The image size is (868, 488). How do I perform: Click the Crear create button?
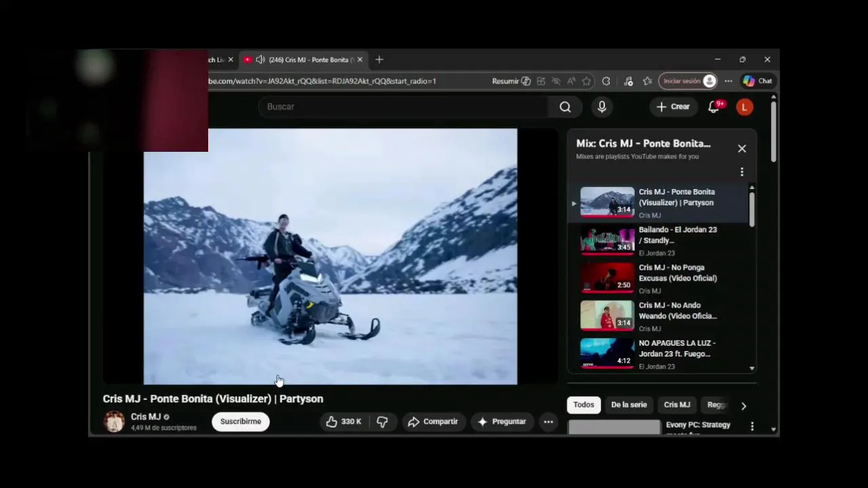pyautogui.click(x=673, y=106)
